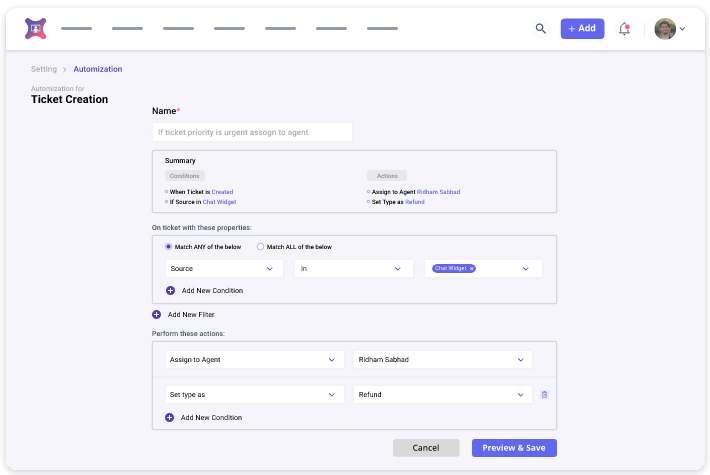710x475 pixels.
Task: Open search with magnifier icon
Action: (541, 29)
